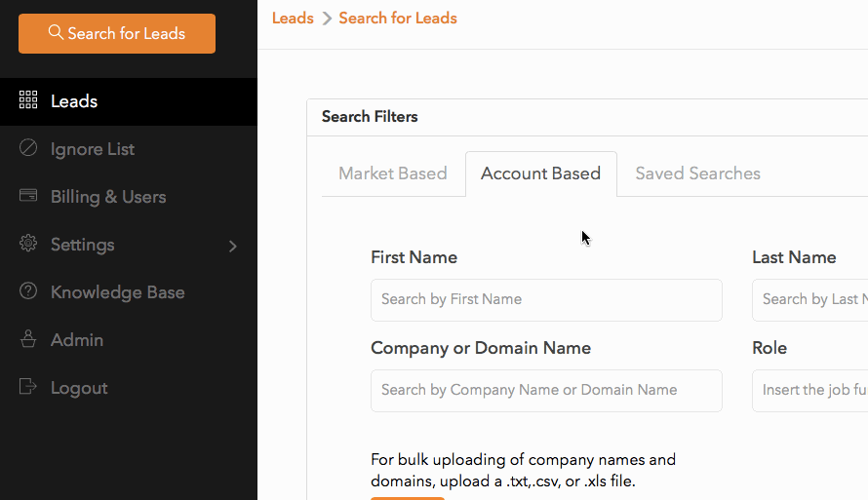Click the breadcrumb separator chevron
This screenshot has width=868, height=500.
click(327, 19)
